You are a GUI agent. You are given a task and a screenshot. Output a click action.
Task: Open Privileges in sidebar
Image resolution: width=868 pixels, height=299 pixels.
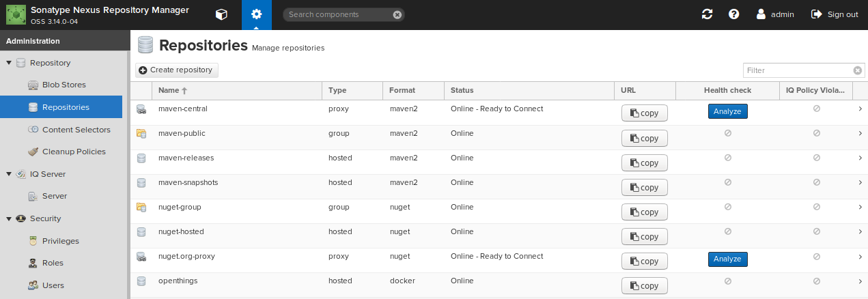coord(61,241)
